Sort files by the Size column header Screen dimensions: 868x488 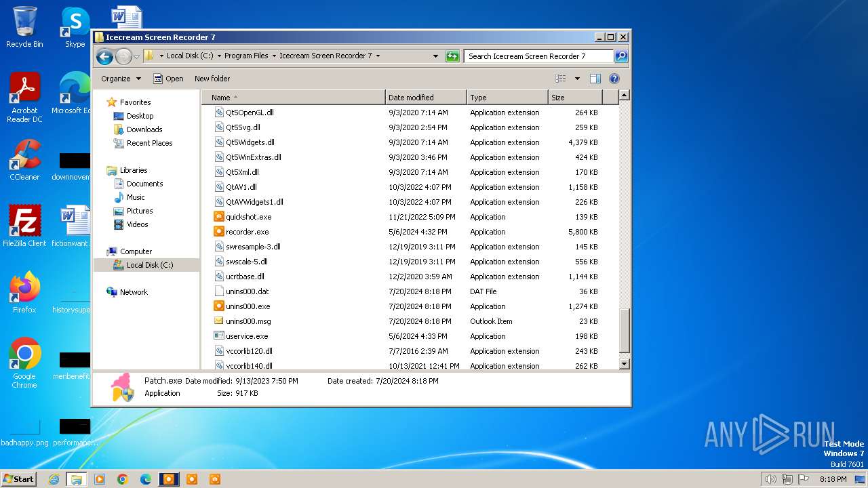click(575, 98)
